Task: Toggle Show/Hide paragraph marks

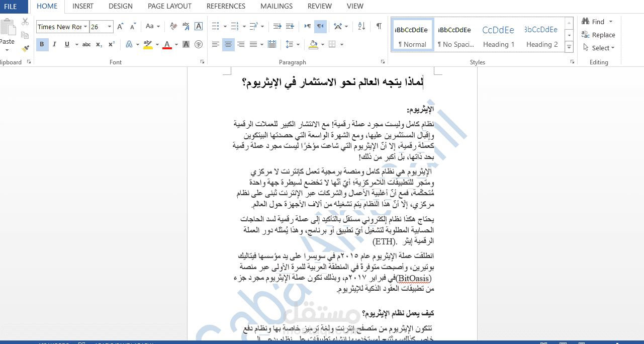Action: pyautogui.click(x=379, y=26)
